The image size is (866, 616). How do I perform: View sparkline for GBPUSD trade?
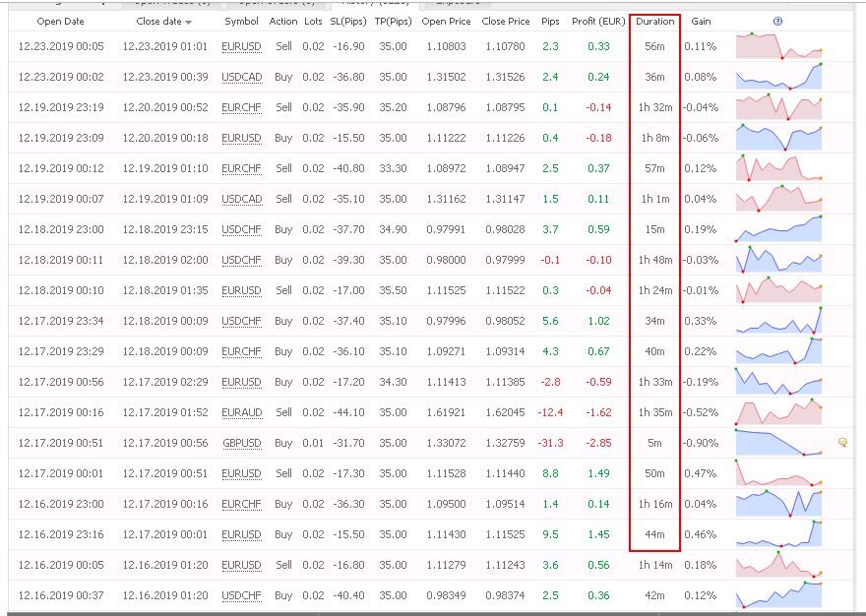click(x=778, y=442)
